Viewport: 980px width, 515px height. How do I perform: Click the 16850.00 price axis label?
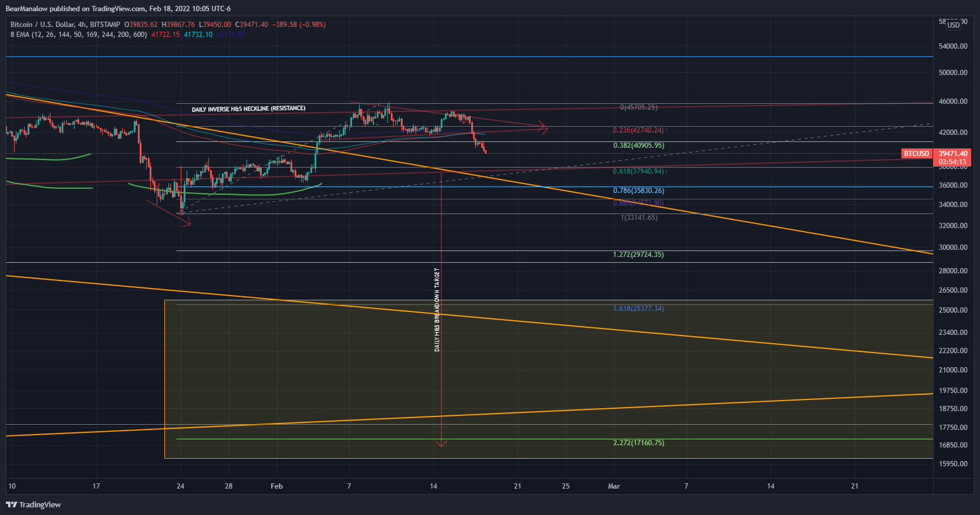click(953, 445)
